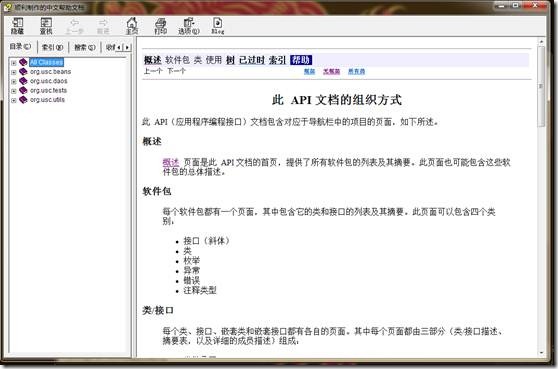
Task: Click the book icon beside org.usc.daos
Action: tap(23, 81)
